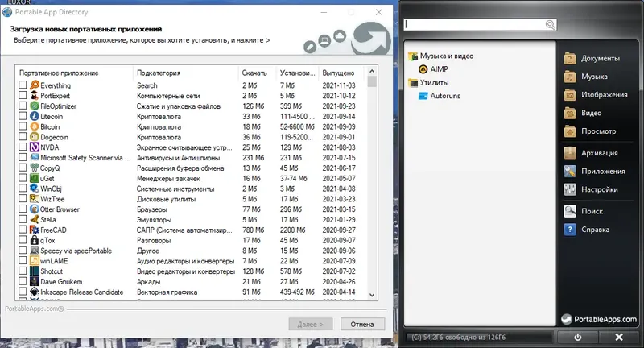Click the Shotcut app icon
The height and width of the screenshot is (348, 644).
click(x=35, y=271)
